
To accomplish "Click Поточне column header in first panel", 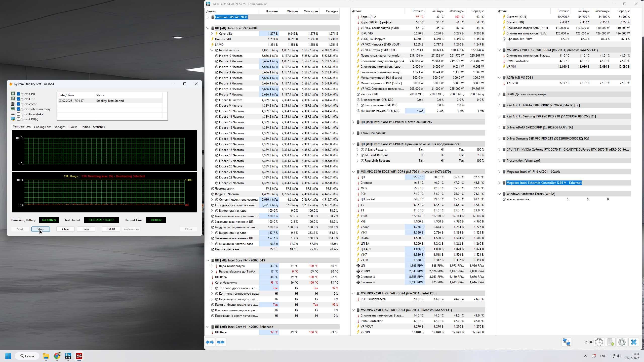I will [x=269, y=11].
